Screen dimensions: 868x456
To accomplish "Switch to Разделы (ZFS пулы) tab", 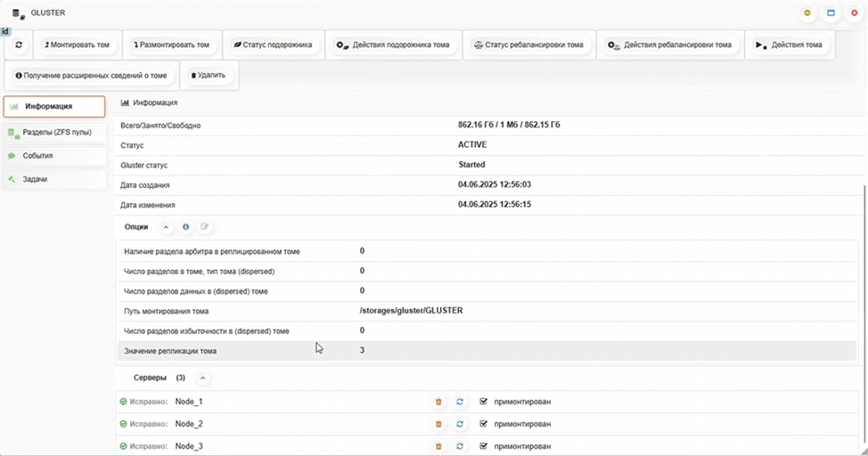I will [x=54, y=132].
